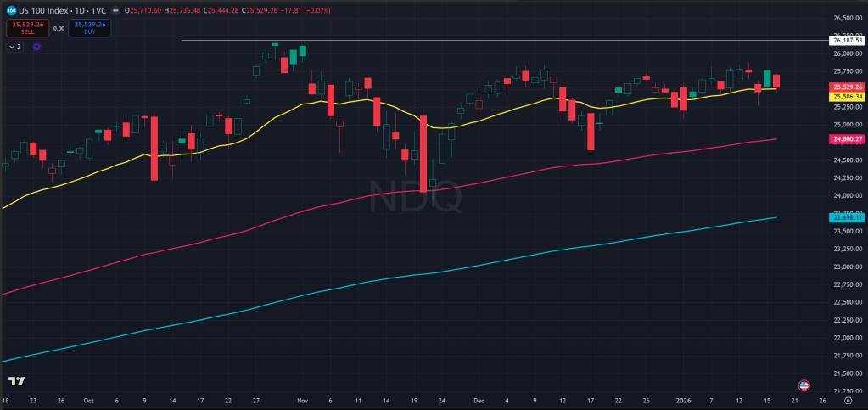This screenshot has height=410, width=868.
Task: Click the white 26,187.53 horizontal line price label
Action: coord(848,40)
